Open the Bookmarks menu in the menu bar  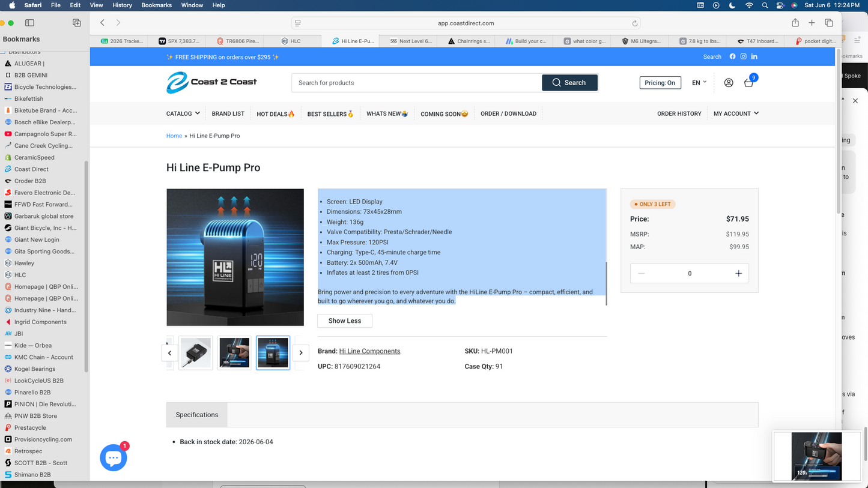click(x=156, y=5)
